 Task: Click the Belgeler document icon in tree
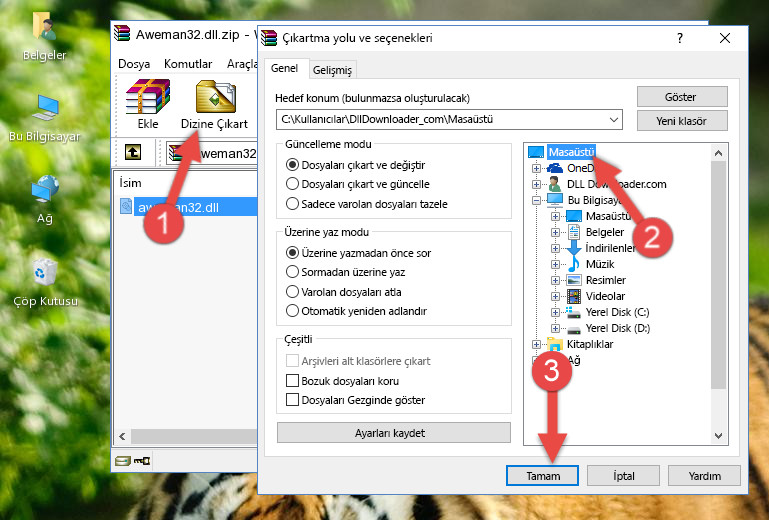[x=573, y=232]
